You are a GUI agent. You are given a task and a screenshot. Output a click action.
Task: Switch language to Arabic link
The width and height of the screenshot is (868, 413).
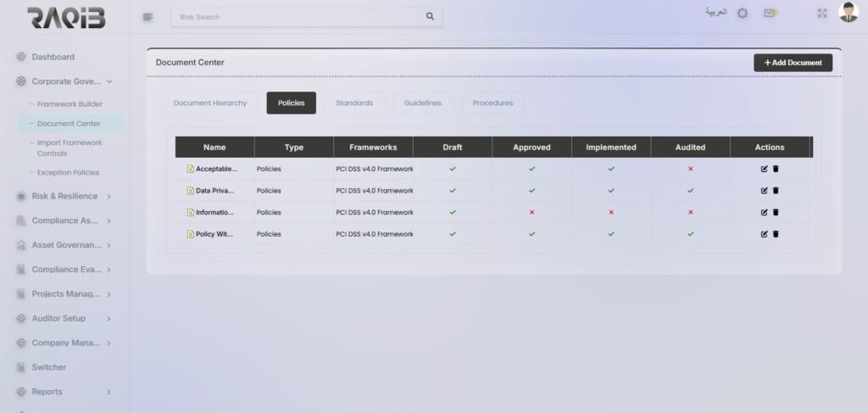click(715, 14)
